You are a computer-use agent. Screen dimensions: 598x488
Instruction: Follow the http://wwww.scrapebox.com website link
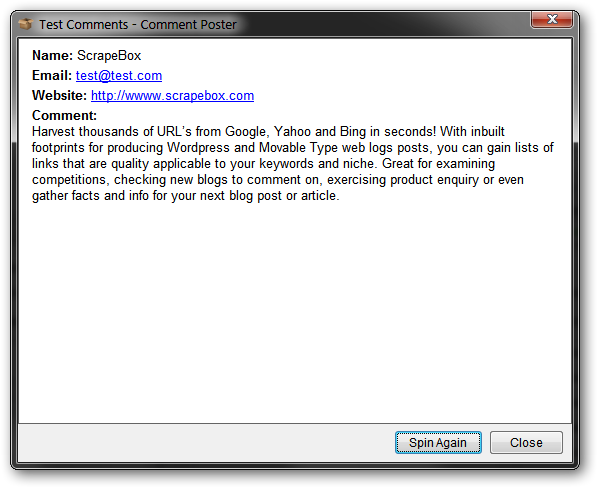(x=172, y=95)
